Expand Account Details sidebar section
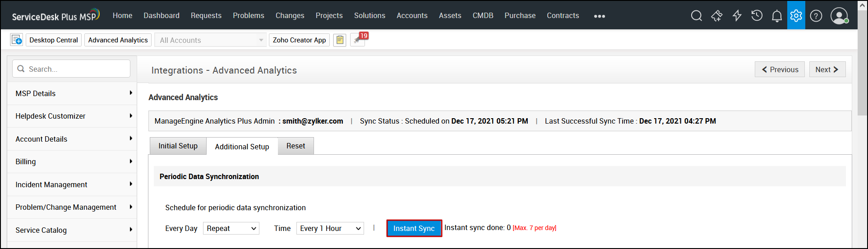This screenshot has width=868, height=249. tap(72, 139)
